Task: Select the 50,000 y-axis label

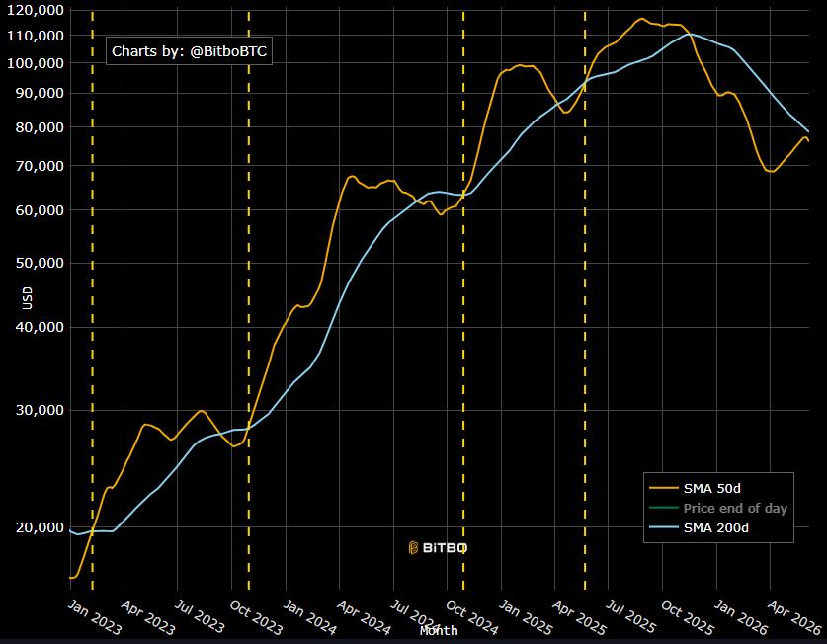Action: point(40,263)
